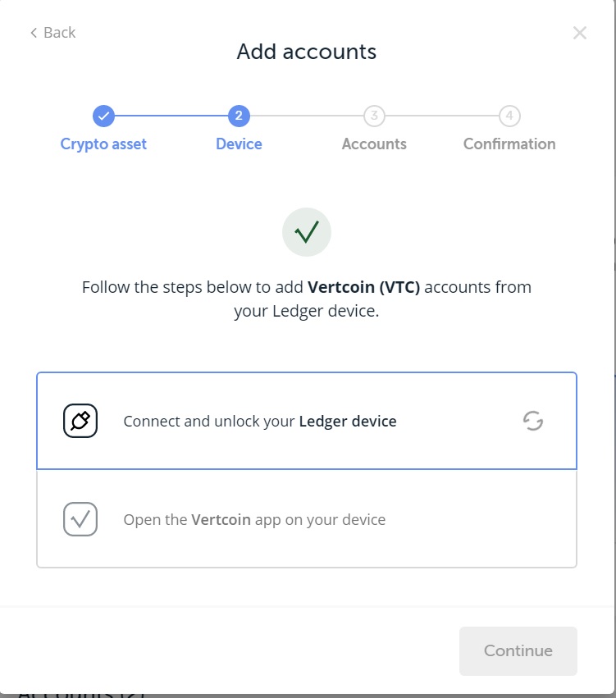The height and width of the screenshot is (698, 616).
Task: Click the back chevron arrow
Action: point(32,32)
